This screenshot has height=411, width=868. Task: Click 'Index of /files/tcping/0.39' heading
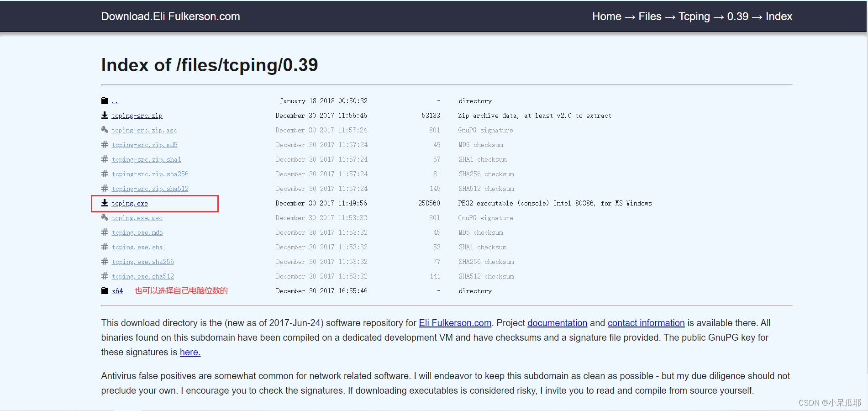[x=210, y=65]
